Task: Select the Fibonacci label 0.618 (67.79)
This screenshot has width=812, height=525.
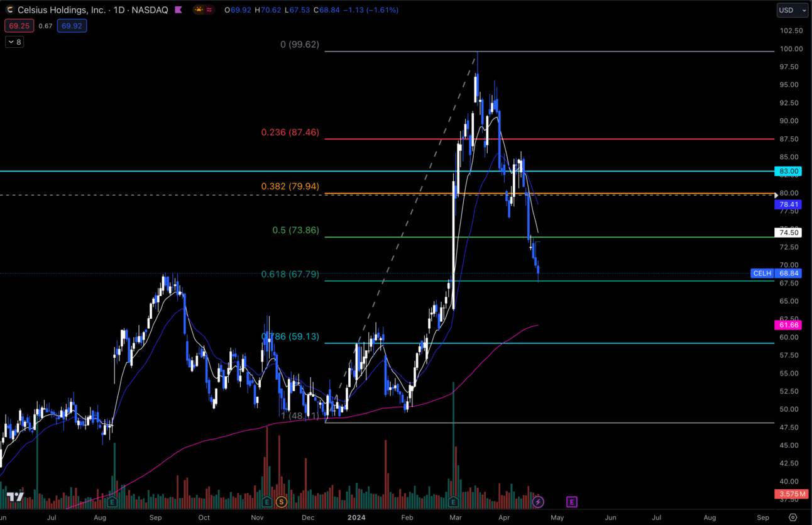Action: (x=290, y=274)
